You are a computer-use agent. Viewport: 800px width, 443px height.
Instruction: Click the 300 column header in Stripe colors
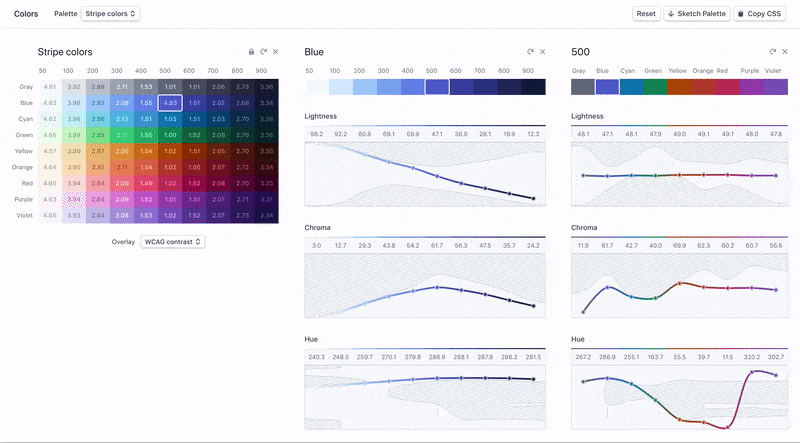click(x=117, y=71)
